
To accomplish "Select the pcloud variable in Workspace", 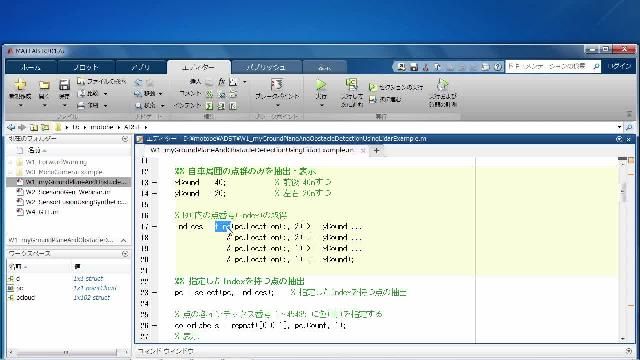I will (x=26, y=298).
